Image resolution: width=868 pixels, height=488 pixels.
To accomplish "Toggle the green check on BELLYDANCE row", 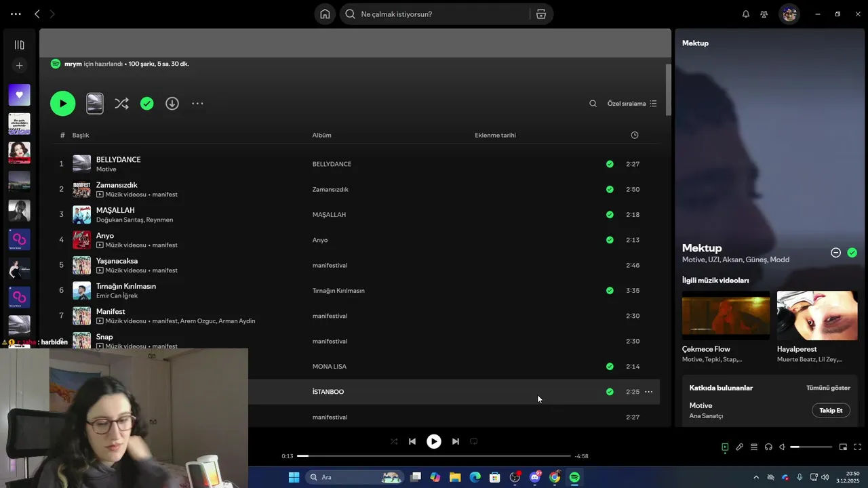I will click(x=610, y=164).
